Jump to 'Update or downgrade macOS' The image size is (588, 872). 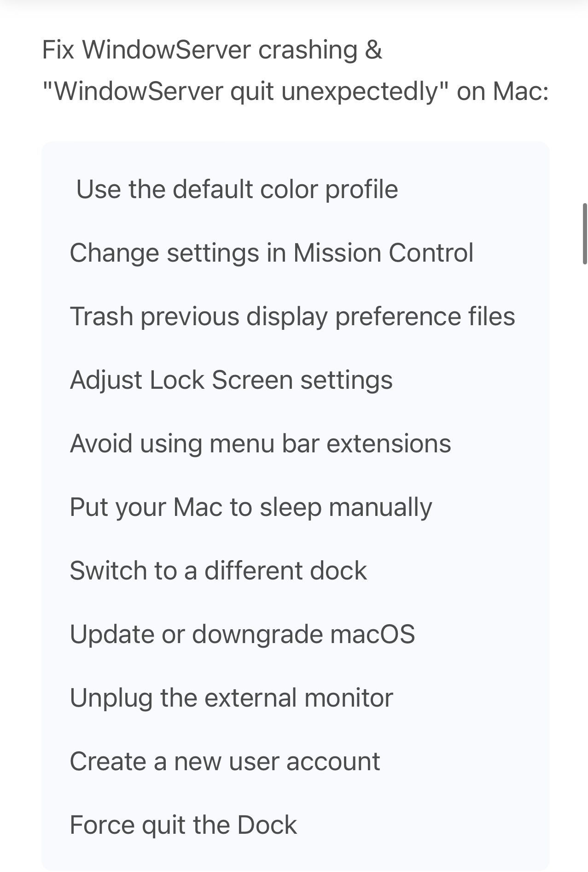(x=242, y=634)
